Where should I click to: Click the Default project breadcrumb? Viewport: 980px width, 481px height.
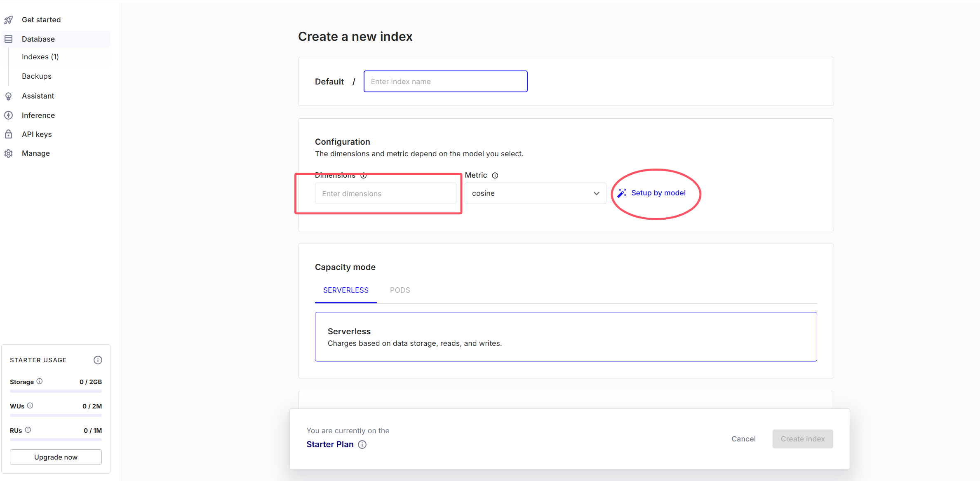[x=329, y=82]
